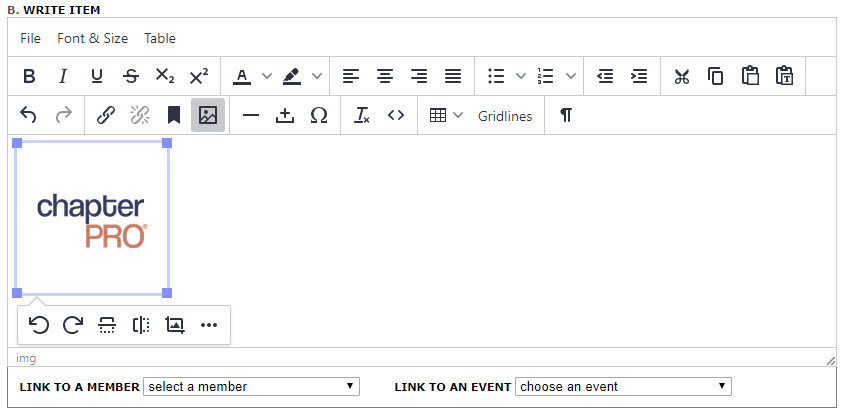This screenshot has height=415, width=851.
Task: Redo edit in the main toolbar
Action: tap(63, 116)
